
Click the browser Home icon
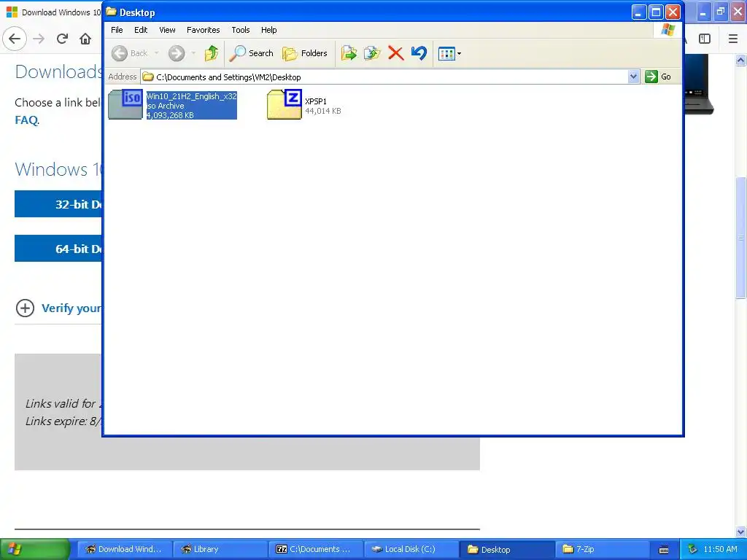pos(85,39)
